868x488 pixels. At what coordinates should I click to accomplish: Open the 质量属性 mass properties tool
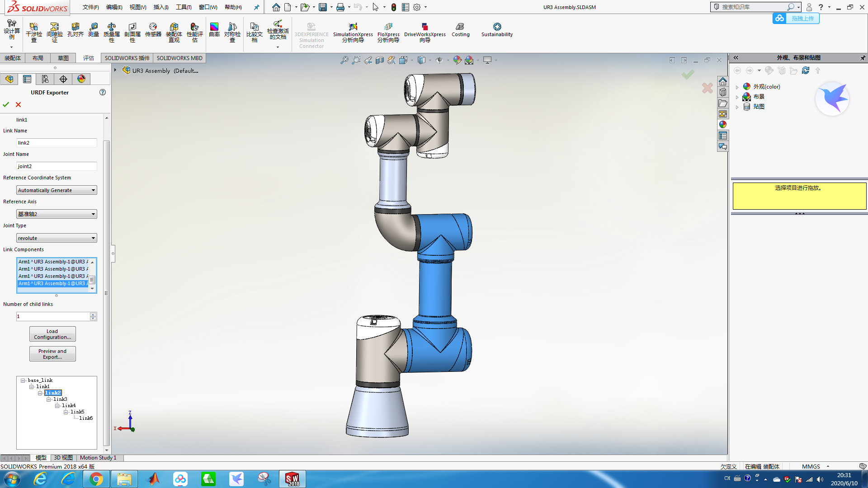click(111, 33)
